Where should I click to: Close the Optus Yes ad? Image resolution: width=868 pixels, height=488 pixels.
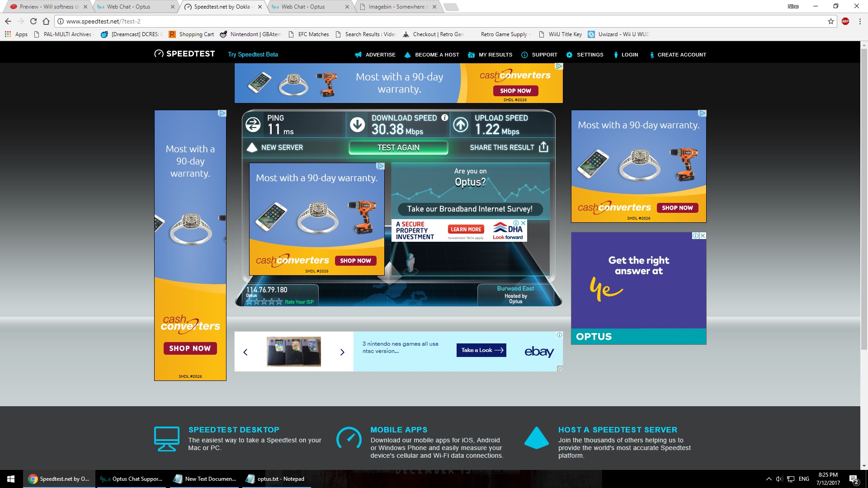pos(703,235)
